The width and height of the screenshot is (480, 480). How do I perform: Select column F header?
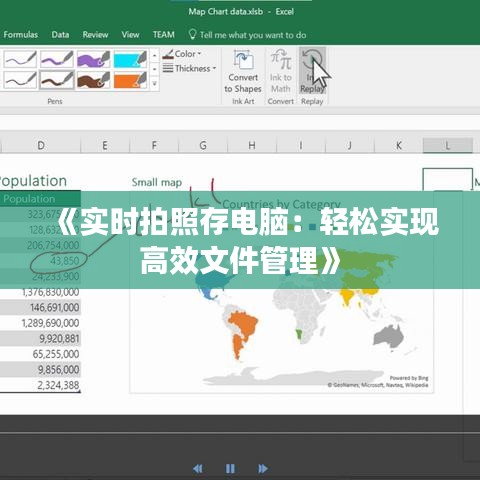[x=154, y=145]
